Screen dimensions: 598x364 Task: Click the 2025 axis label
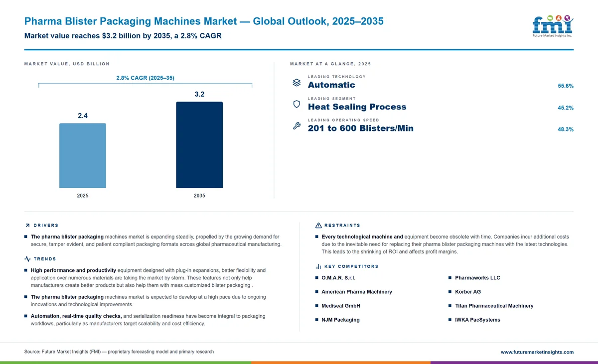pyautogui.click(x=83, y=196)
